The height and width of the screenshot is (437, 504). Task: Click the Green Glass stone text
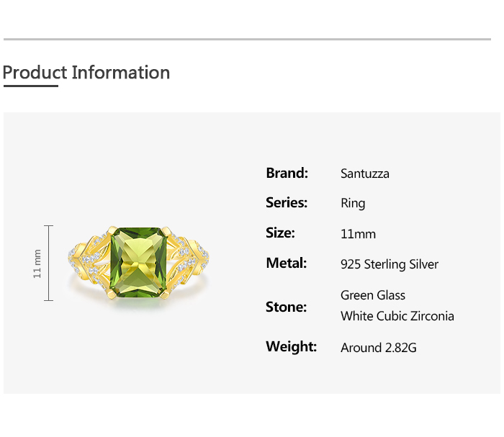(373, 295)
